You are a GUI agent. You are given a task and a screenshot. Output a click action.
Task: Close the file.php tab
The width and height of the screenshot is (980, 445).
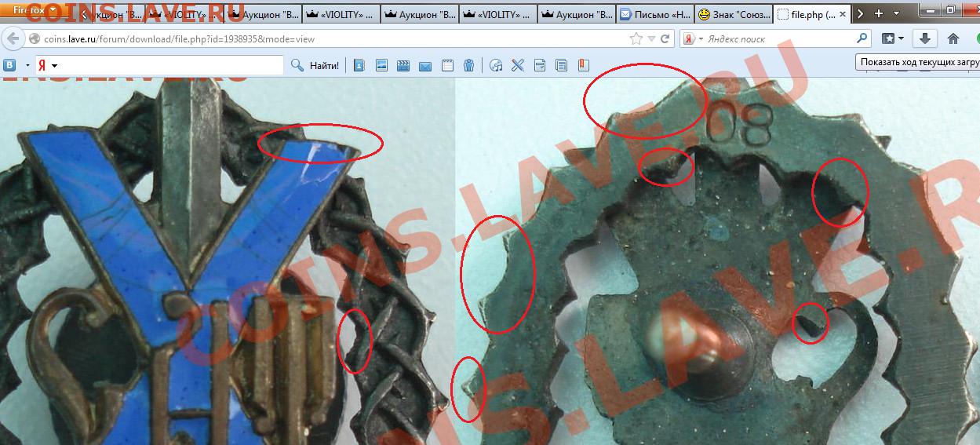point(842,14)
